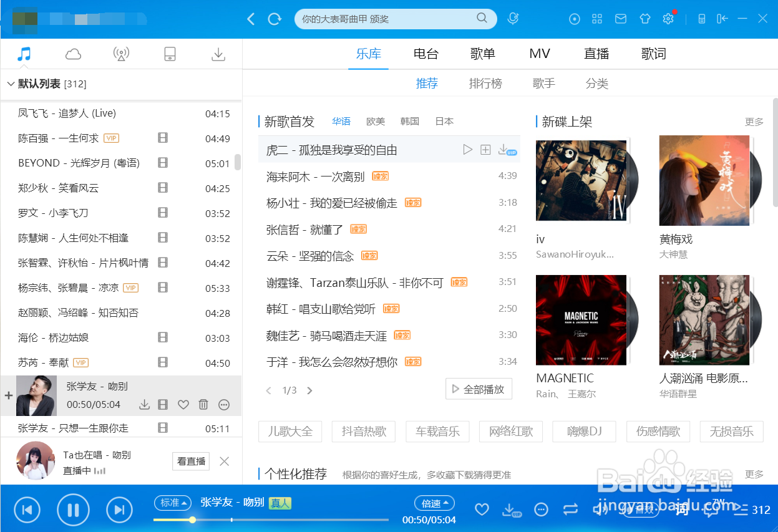
Task: Pause the current song
Action: pos(73,510)
